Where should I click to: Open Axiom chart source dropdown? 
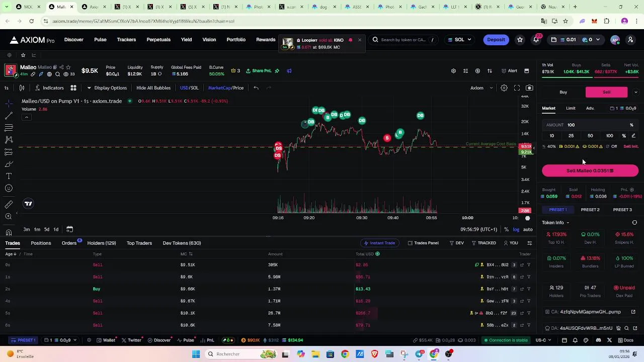pyautogui.click(x=481, y=88)
